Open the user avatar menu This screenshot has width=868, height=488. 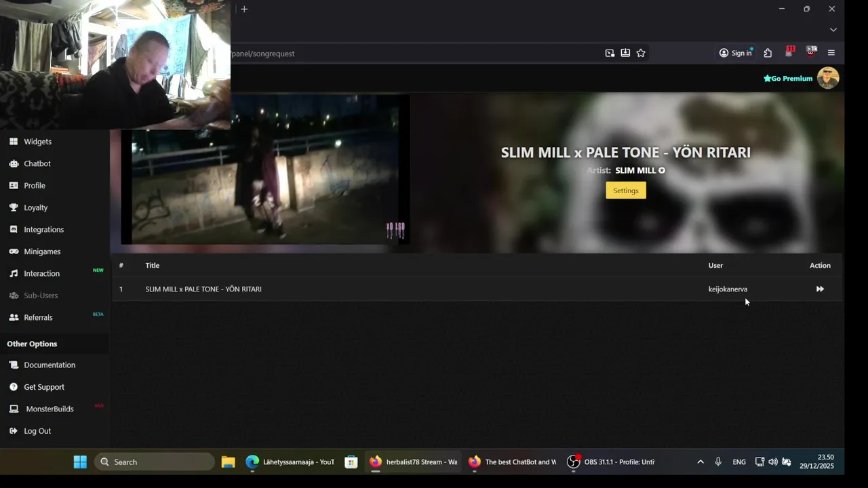pos(828,78)
